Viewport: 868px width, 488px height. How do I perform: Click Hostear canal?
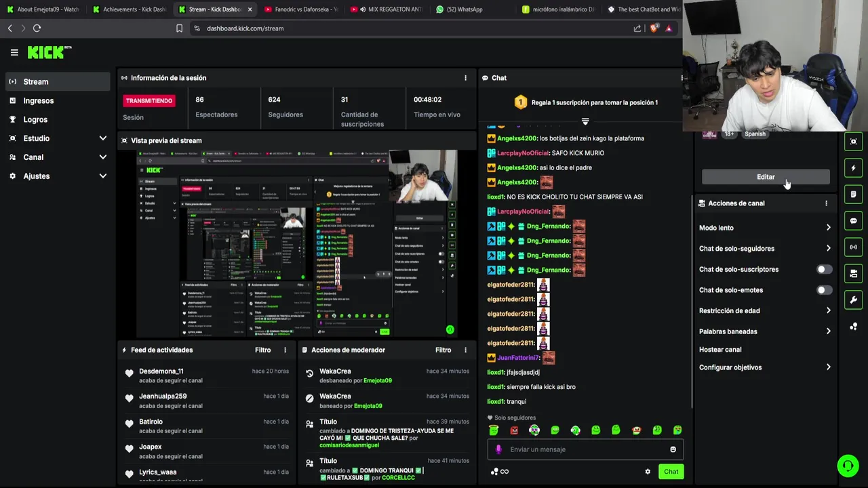point(720,350)
